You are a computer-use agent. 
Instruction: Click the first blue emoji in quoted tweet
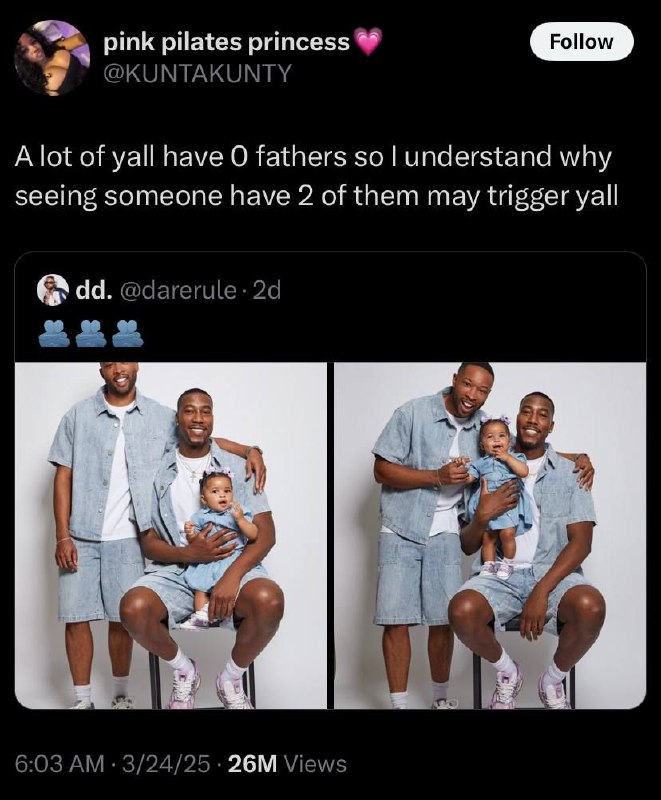(54, 334)
